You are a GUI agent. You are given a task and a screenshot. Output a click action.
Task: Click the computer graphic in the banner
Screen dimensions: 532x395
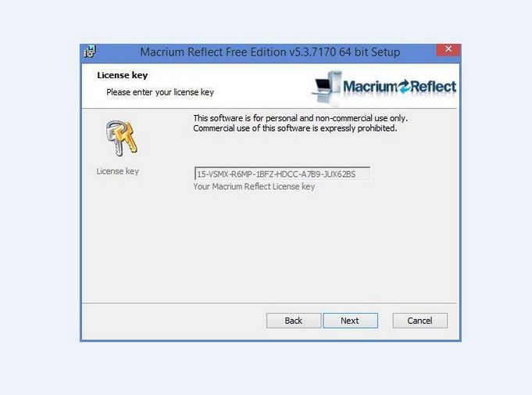click(327, 88)
